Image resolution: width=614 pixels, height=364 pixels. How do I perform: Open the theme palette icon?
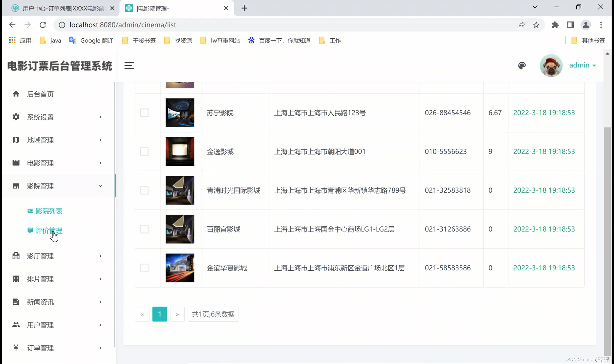(x=522, y=65)
